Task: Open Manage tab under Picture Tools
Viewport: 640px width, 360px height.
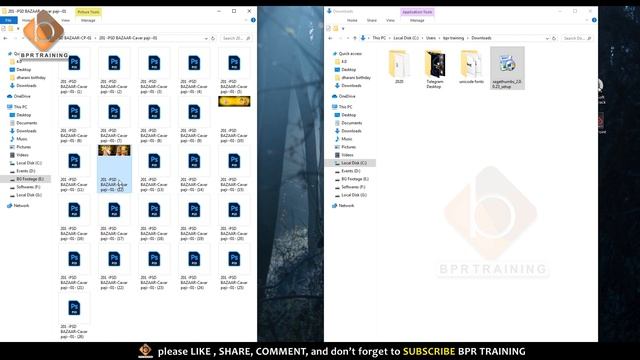Action: (x=88, y=20)
